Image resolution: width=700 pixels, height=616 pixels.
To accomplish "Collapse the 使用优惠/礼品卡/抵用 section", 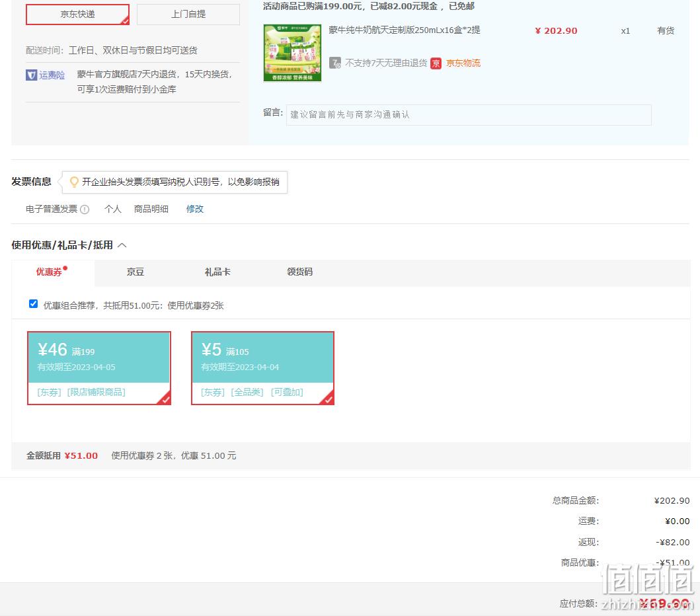I will click(122, 245).
